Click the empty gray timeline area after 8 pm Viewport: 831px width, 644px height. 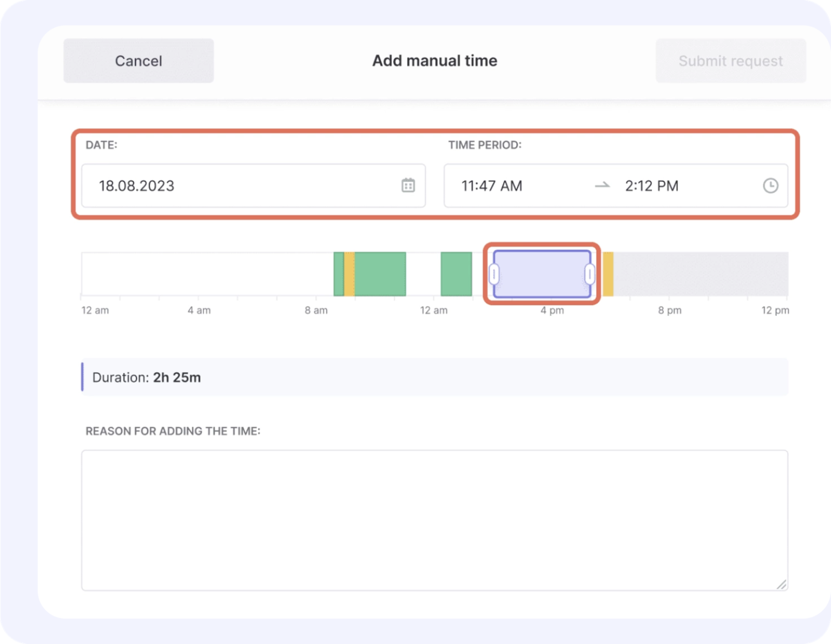click(703, 274)
